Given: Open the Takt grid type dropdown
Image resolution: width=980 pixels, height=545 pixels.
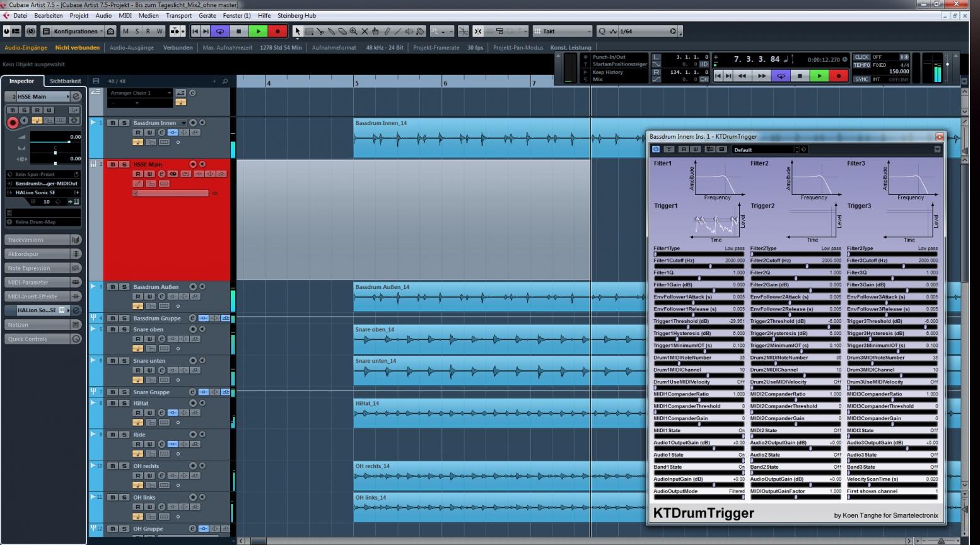Looking at the screenshot, I should 563,31.
